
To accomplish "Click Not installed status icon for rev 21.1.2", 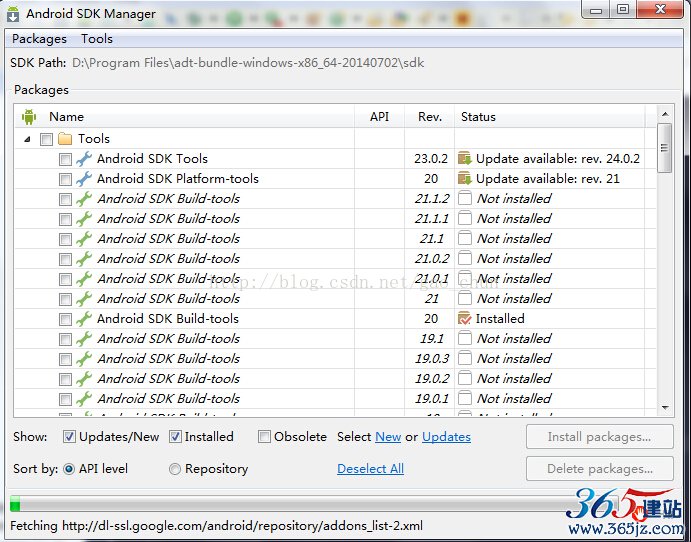I will tap(464, 199).
